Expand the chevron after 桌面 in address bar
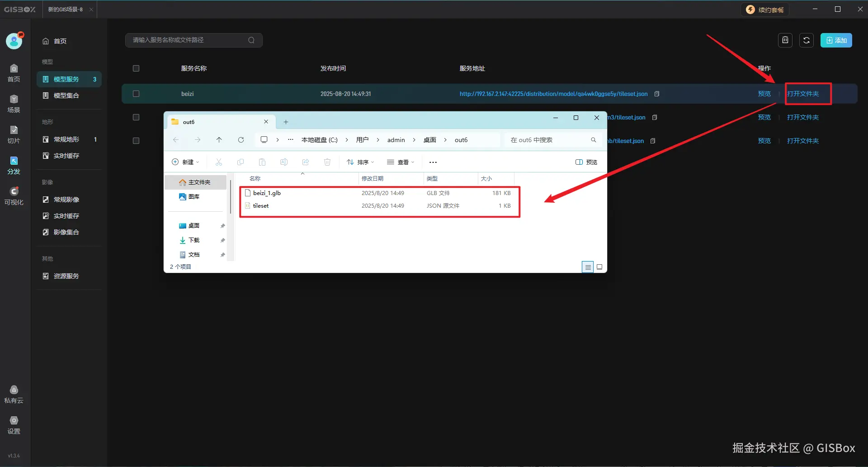This screenshot has width=868, height=467. pos(445,140)
